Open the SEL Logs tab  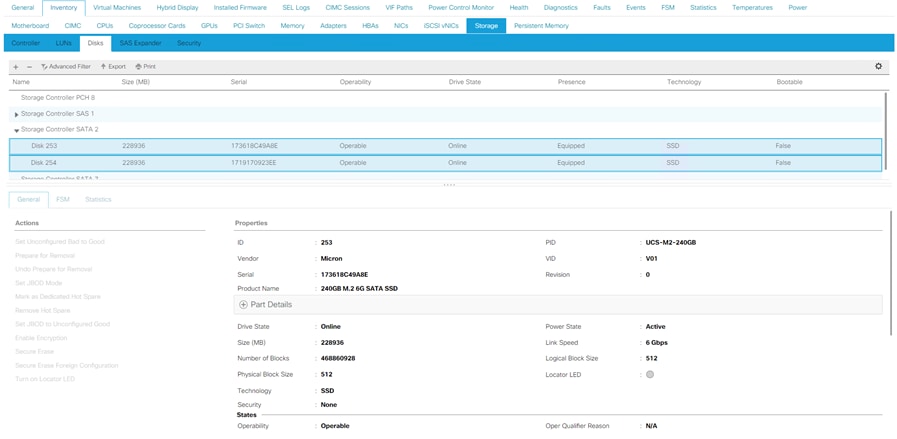pyautogui.click(x=296, y=8)
